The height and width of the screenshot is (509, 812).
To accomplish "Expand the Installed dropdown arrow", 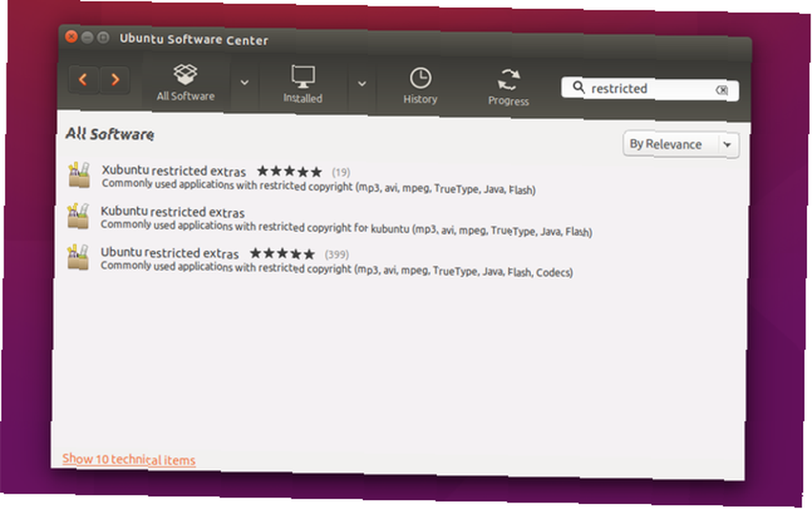I will pyautogui.click(x=362, y=84).
